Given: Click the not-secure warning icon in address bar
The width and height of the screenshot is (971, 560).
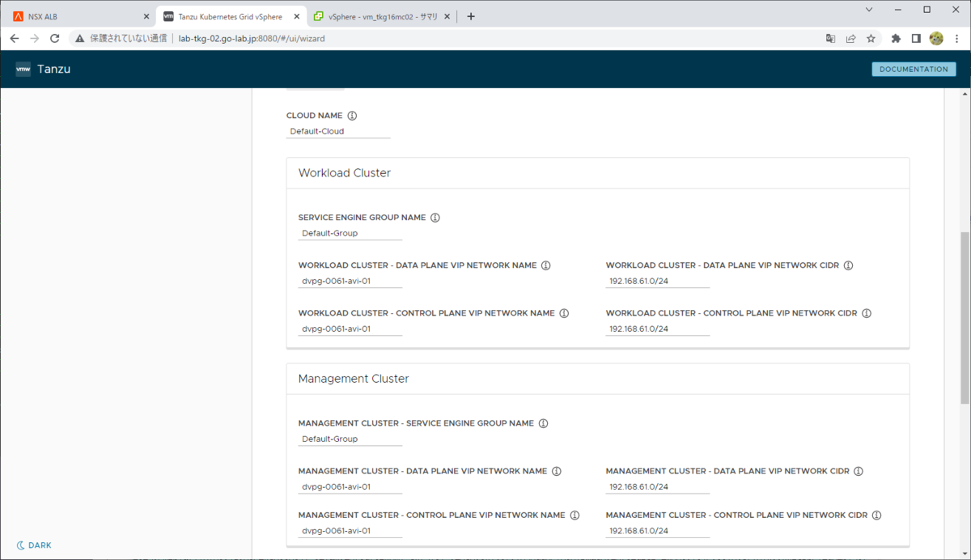Looking at the screenshot, I should pyautogui.click(x=80, y=38).
